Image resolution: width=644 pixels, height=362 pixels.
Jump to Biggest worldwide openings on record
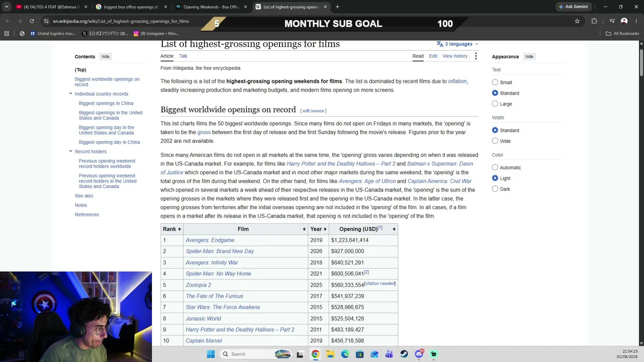(107, 81)
